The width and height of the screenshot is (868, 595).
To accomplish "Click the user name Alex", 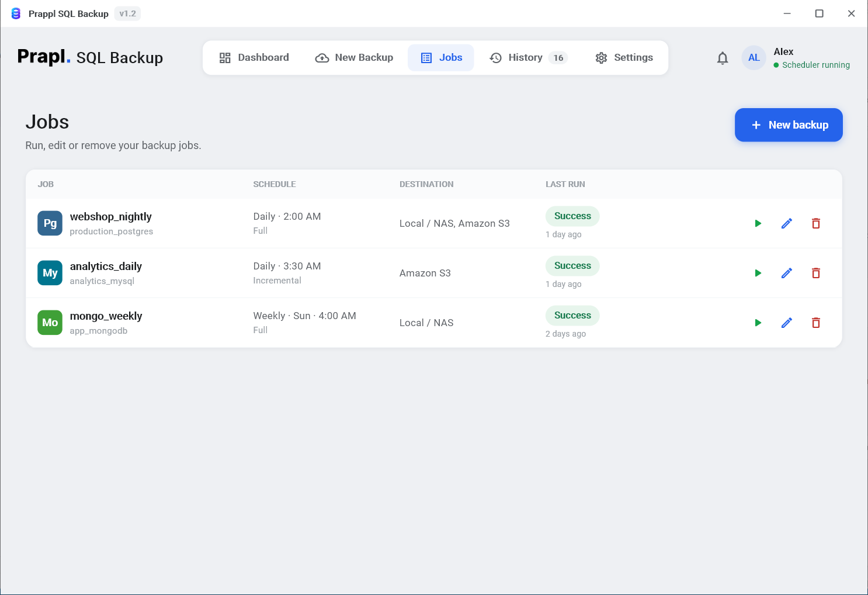I will [783, 51].
